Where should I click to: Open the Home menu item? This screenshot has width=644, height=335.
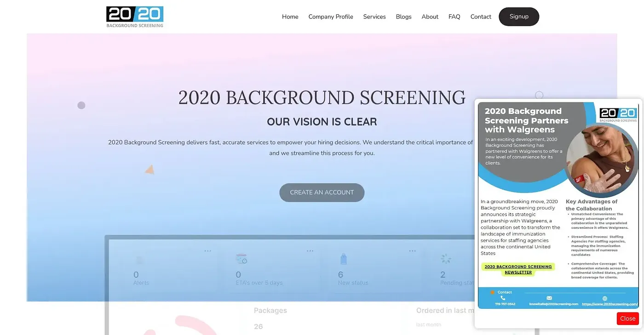click(290, 17)
